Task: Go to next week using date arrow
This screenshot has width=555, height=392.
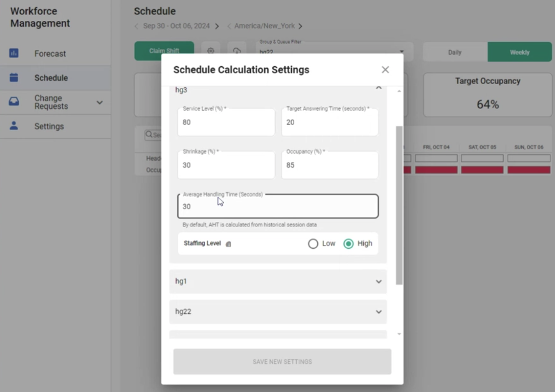Action: pyautogui.click(x=217, y=26)
